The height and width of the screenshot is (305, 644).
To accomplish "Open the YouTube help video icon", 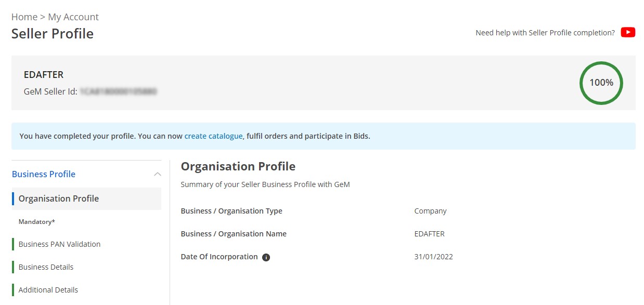I will (627, 32).
